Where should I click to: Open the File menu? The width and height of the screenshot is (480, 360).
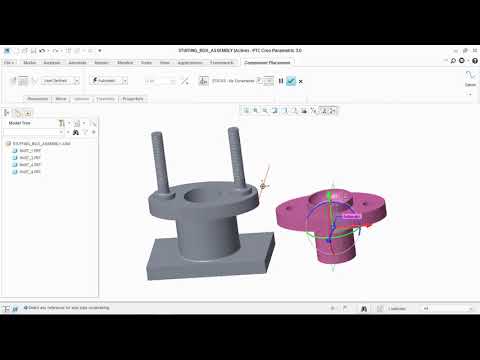tap(9, 63)
